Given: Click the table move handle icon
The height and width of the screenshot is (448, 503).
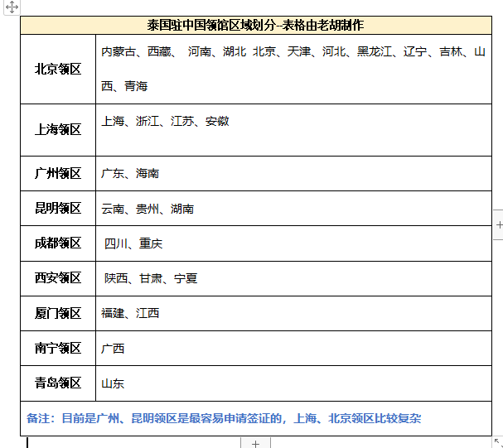Looking at the screenshot, I should (x=12, y=7).
